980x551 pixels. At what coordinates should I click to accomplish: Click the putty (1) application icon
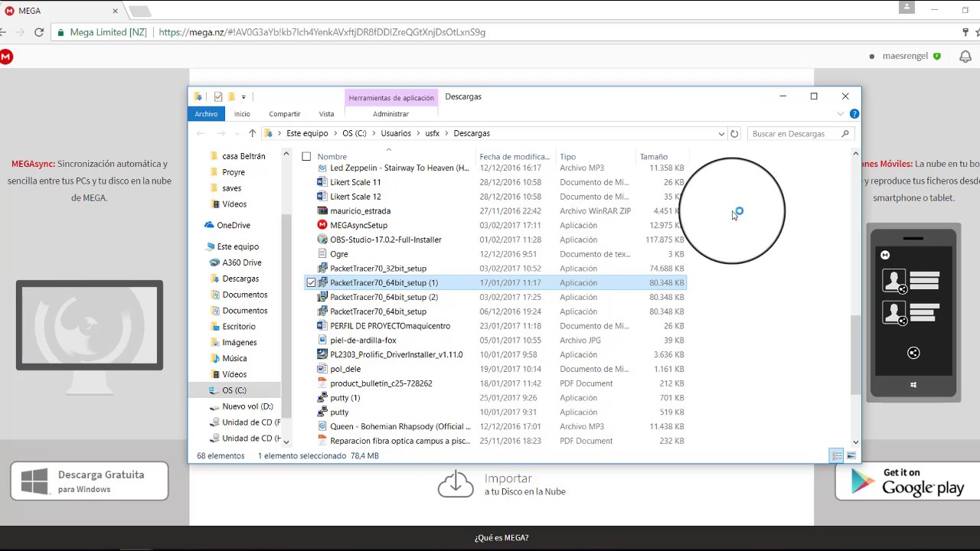click(322, 398)
